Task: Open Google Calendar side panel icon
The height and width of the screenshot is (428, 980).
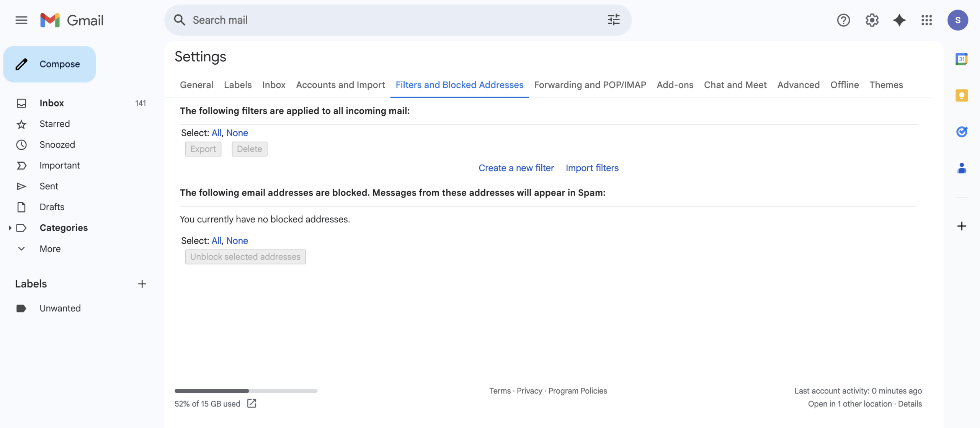Action: click(962, 59)
